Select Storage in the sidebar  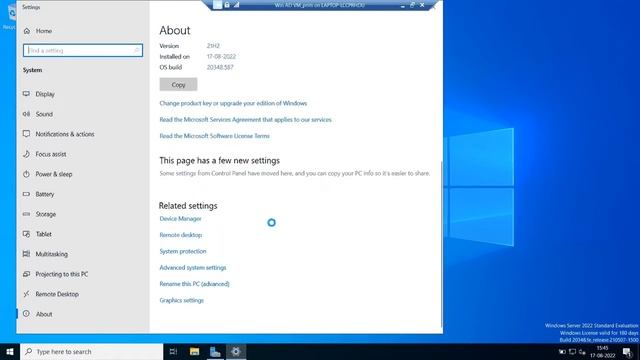[39, 214]
